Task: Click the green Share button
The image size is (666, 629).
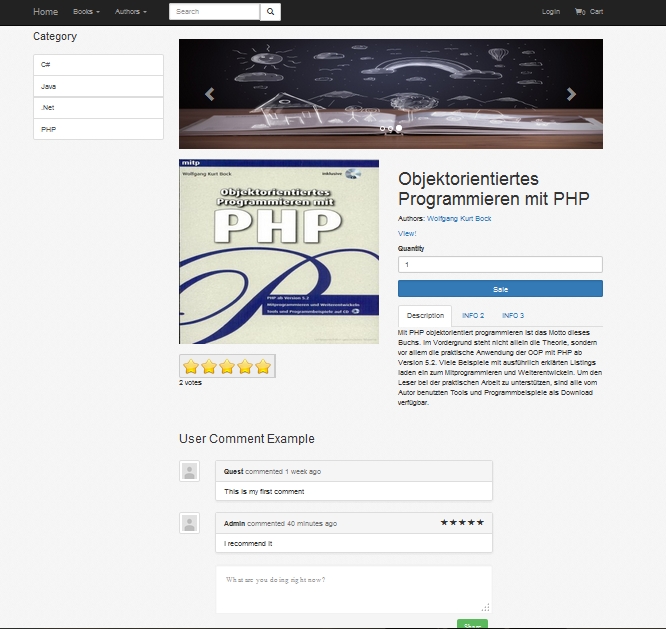Action: click(472, 624)
